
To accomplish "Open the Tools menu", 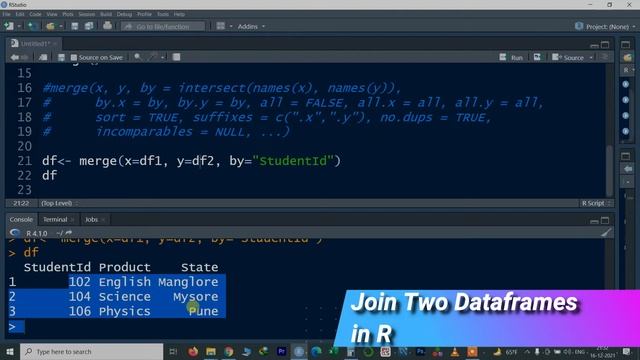I will click(x=163, y=14).
